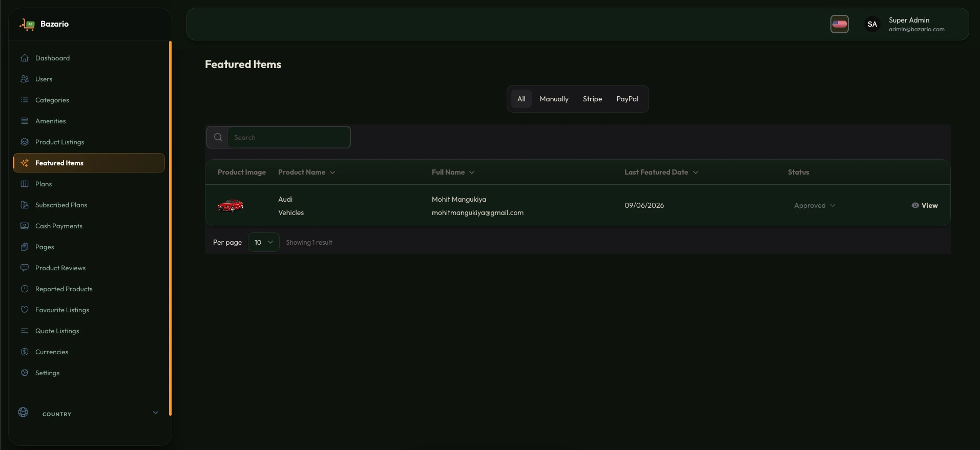Open the Per page 10 dropdown
This screenshot has height=450, width=980.
(x=264, y=242)
